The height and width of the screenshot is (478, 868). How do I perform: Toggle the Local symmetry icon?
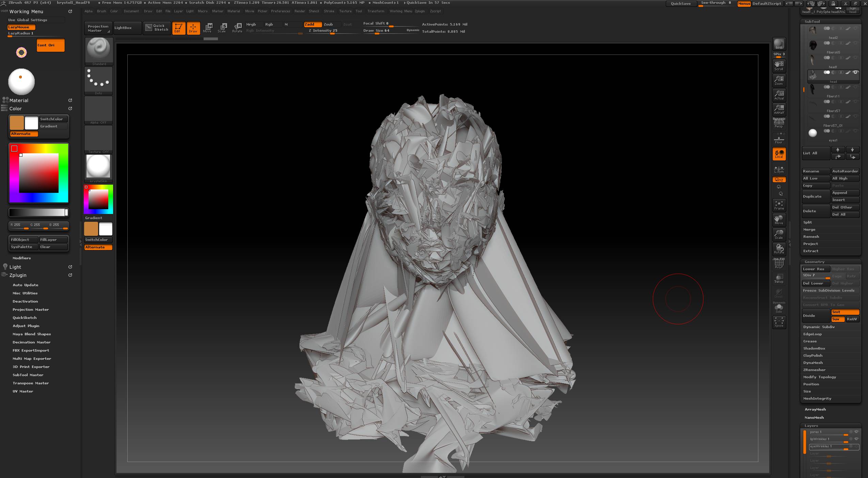tap(779, 154)
